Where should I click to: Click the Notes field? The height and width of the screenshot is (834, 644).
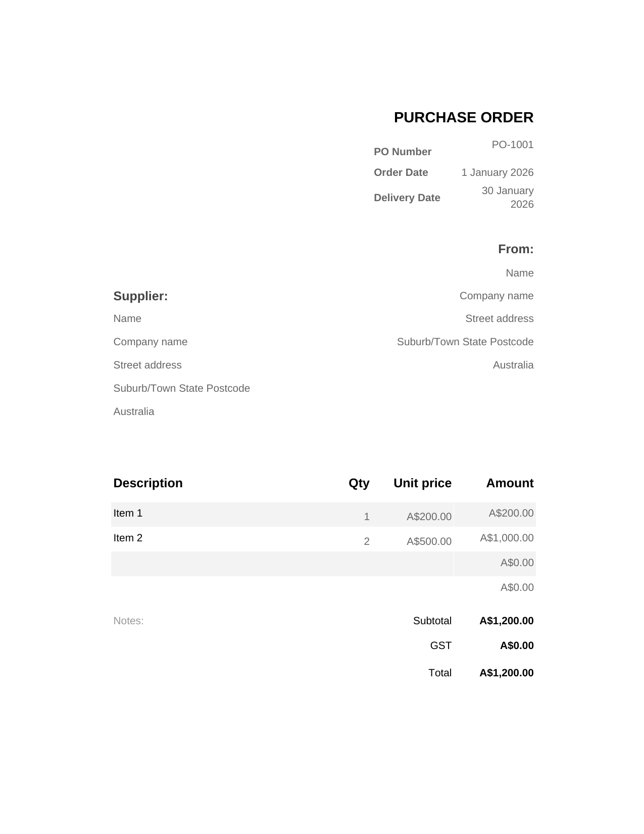click(128, 621)
